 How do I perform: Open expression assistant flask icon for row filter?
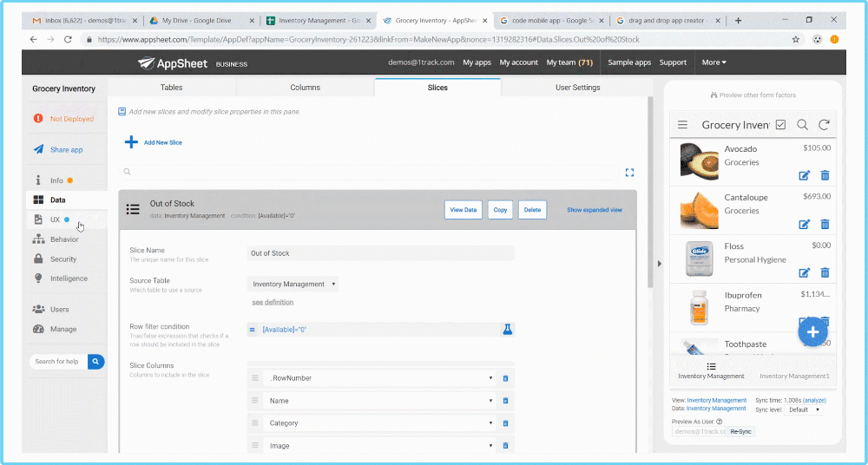[x=507, y=330]
